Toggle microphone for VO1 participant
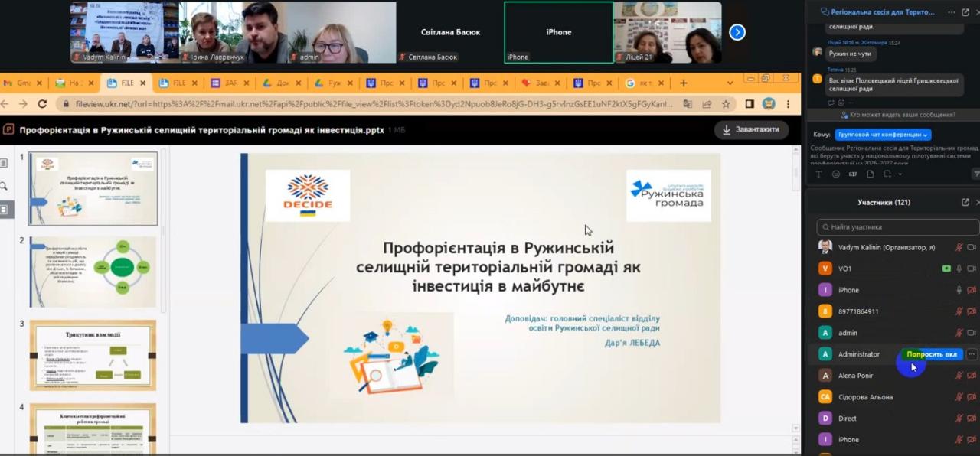 point(959,269)
